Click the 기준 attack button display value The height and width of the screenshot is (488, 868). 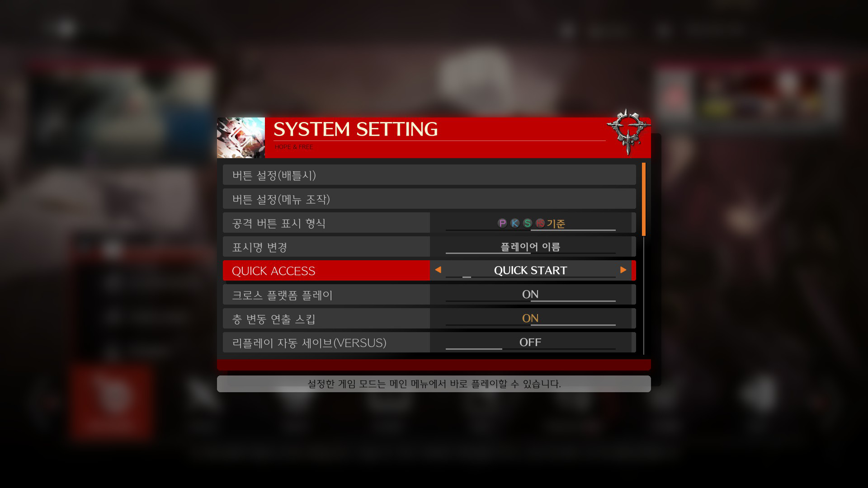coord(556,223)
